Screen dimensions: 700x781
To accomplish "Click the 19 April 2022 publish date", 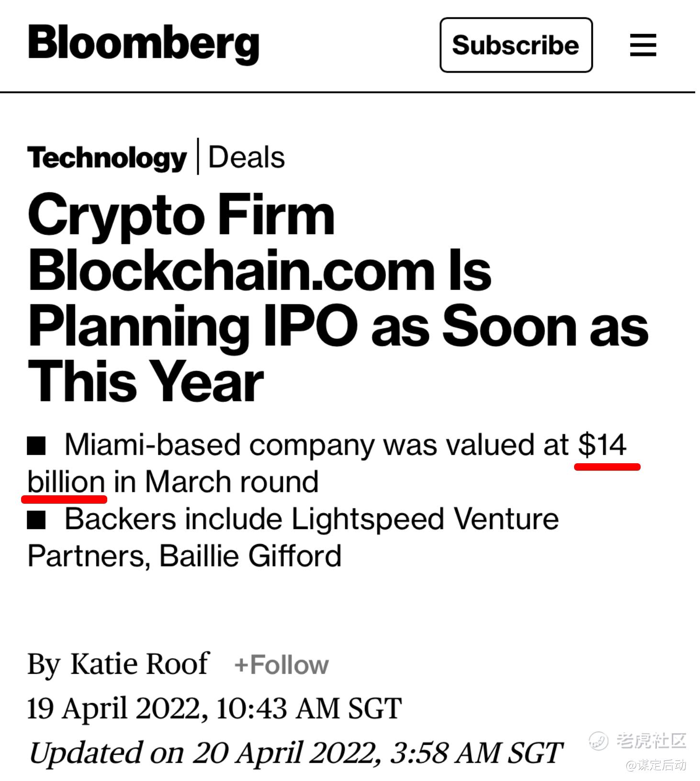I will pyautogui.click(x=214, y=708).
